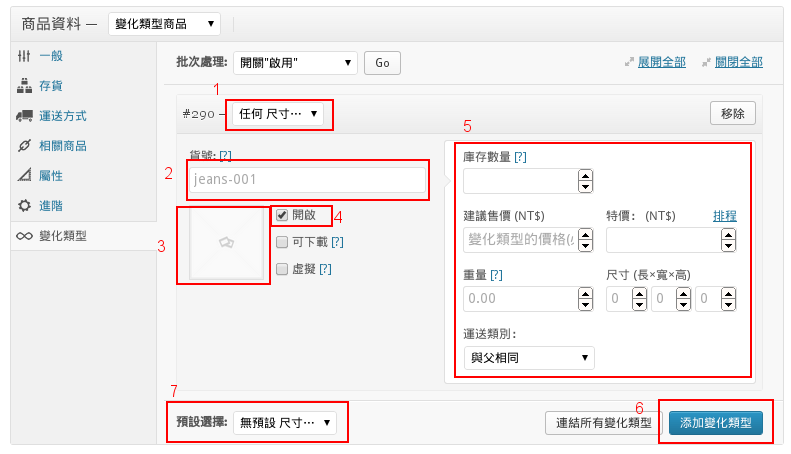The height and width of the screenshot is (454, 791).
Task: Click the 相關商品 link icon
Action: tap(24, 147)
